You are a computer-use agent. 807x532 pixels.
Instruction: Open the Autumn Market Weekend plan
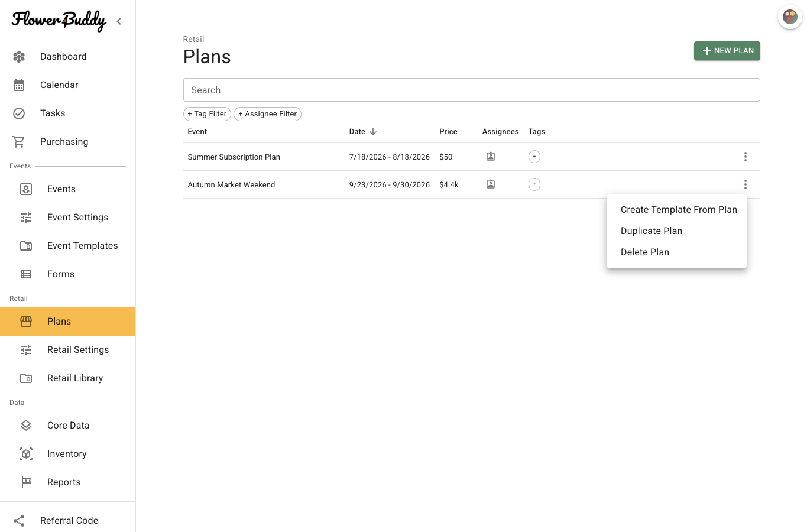pos(472,184)
